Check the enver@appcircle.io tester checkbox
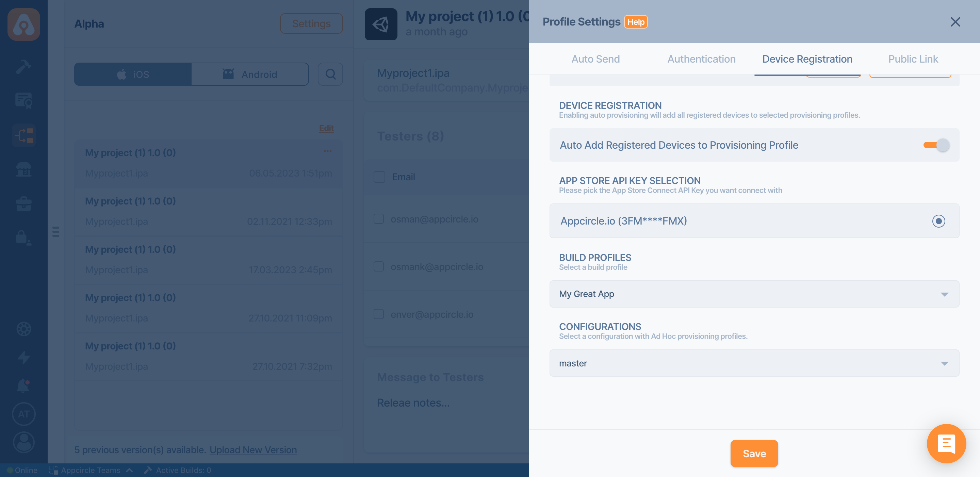Image resolution: width=980 pixels, height=477 pixels. tap(378, 314)
